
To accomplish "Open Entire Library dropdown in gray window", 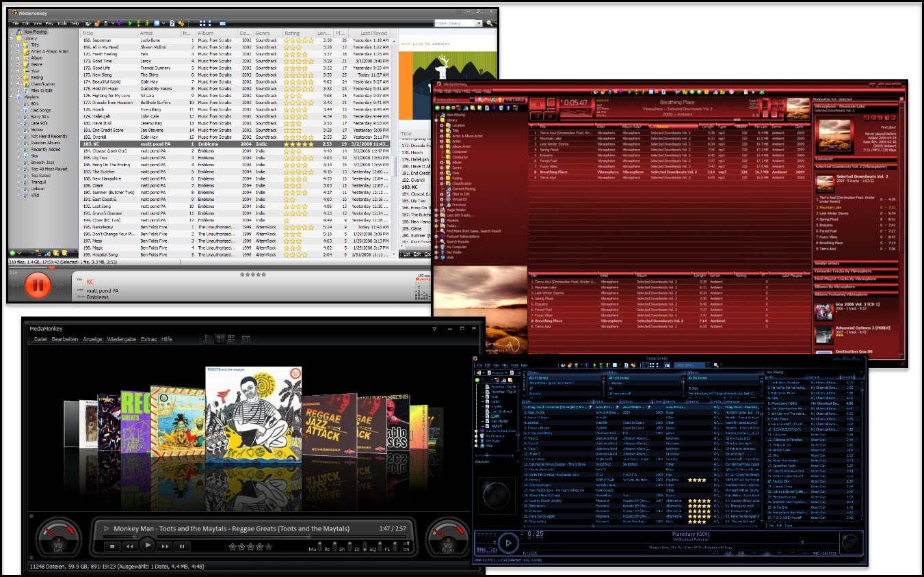I will point(479,23).
